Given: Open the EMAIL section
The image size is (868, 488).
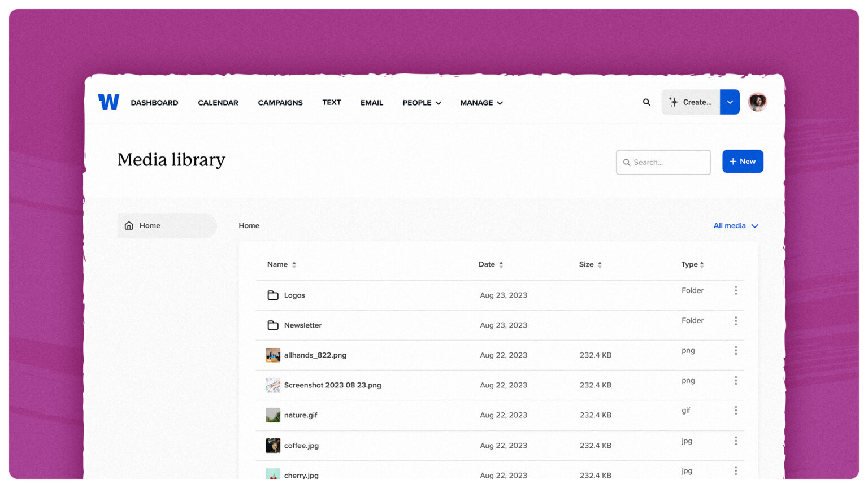Looking at the screenshot, I should tap(372, 103).
